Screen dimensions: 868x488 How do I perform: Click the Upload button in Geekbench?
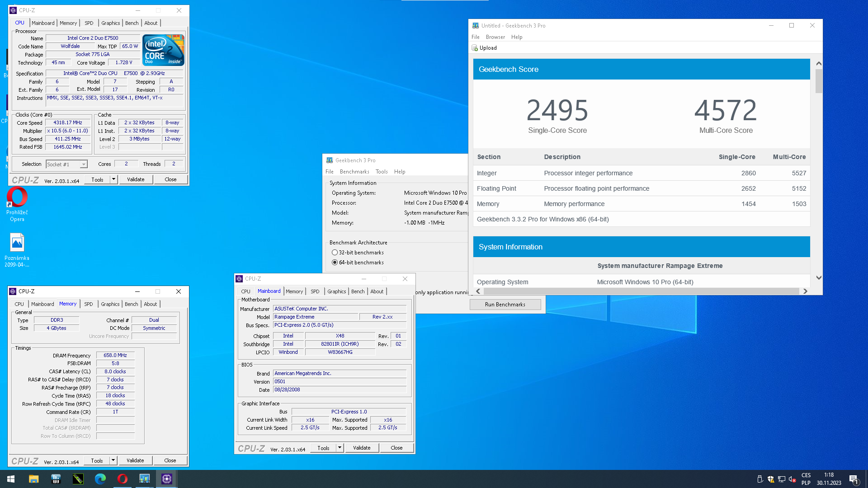tap(484, 48)
